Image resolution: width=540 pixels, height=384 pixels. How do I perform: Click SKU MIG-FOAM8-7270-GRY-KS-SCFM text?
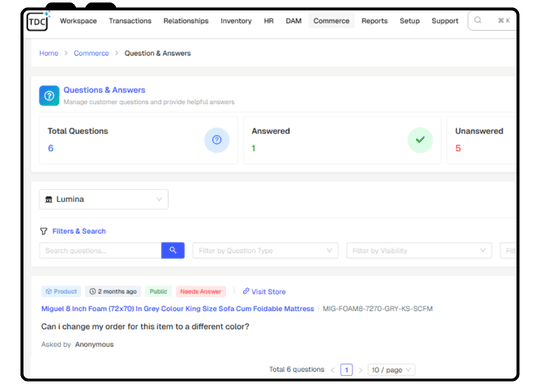click(377, 309)
